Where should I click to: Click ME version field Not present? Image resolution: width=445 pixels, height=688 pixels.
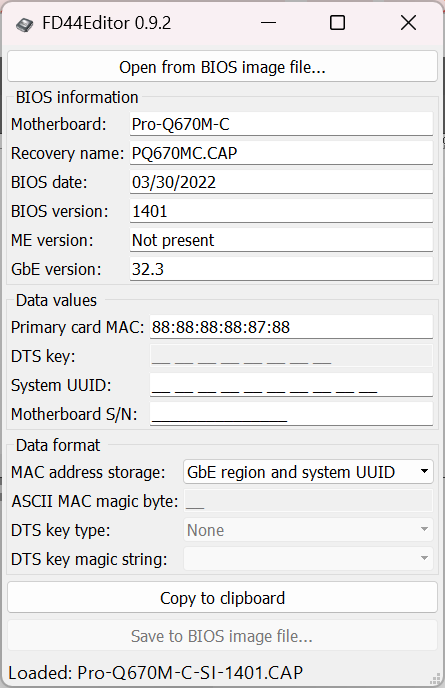[x=281, y=240]
